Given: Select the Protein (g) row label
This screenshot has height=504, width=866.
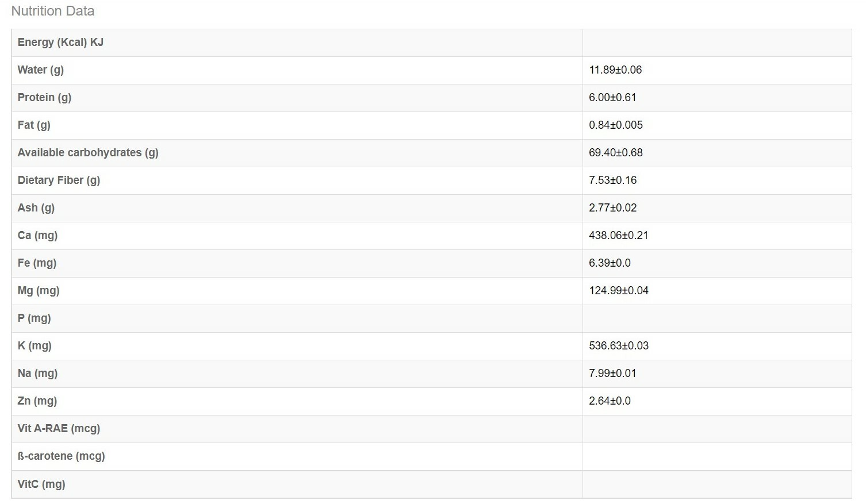Looking at the screenshot, I should point(44,98).
